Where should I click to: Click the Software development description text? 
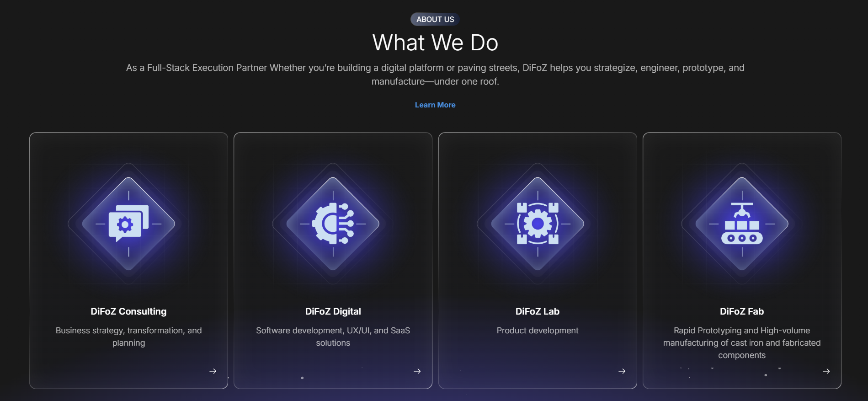(333, 337)
